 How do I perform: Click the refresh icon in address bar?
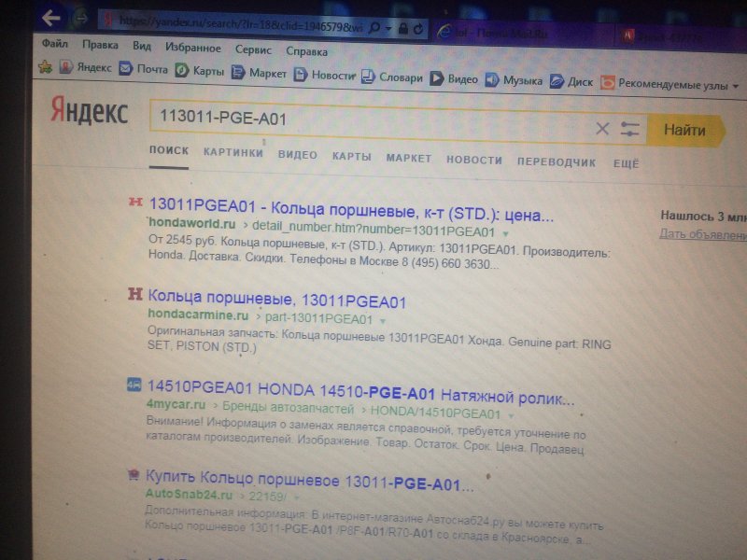(418, 29)
